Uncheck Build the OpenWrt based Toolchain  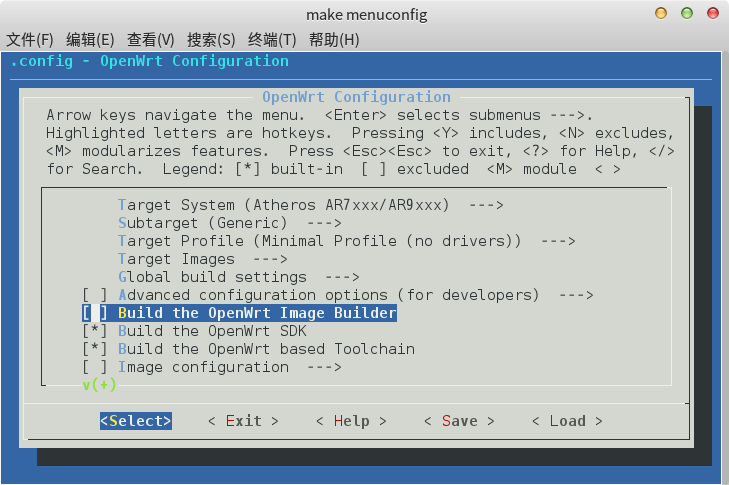[x=95, y=349]
